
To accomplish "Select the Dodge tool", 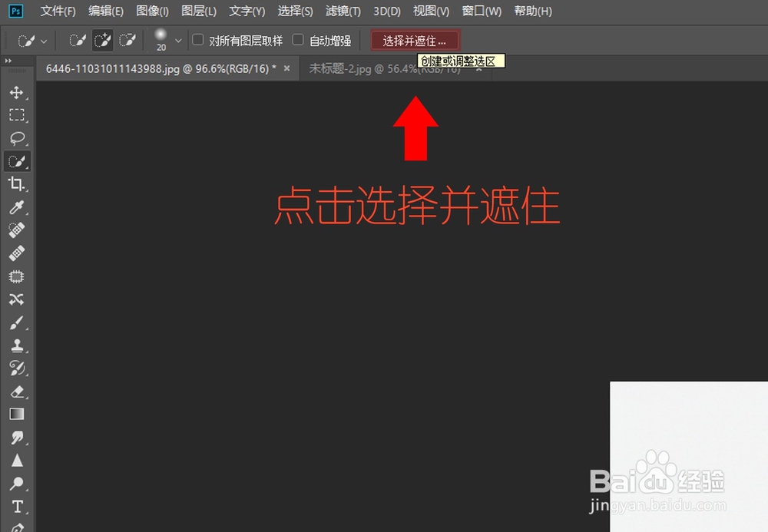I will click(17, 484).
